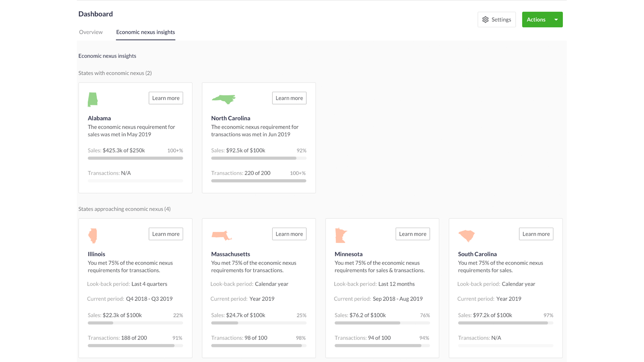The width and height of the screenshot is (644, 362).
Task: Click the Dashboard heading
Action: pyautogui.click(x=95, y=14)
